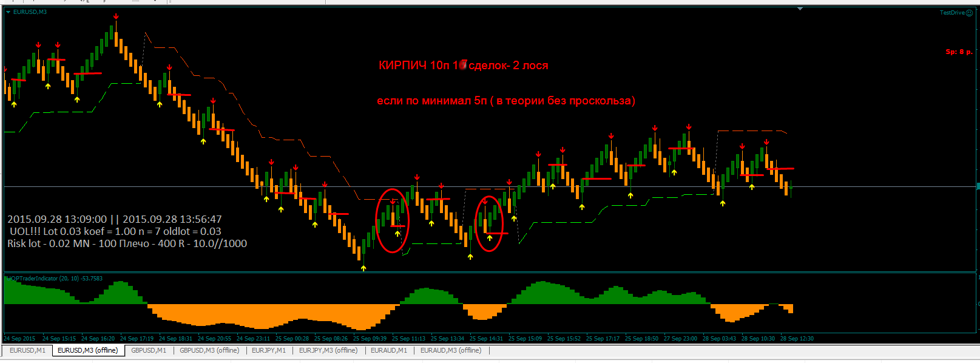Select the 'если по минимал 5п' text label
Screen dimensions: 980x363
506,101
